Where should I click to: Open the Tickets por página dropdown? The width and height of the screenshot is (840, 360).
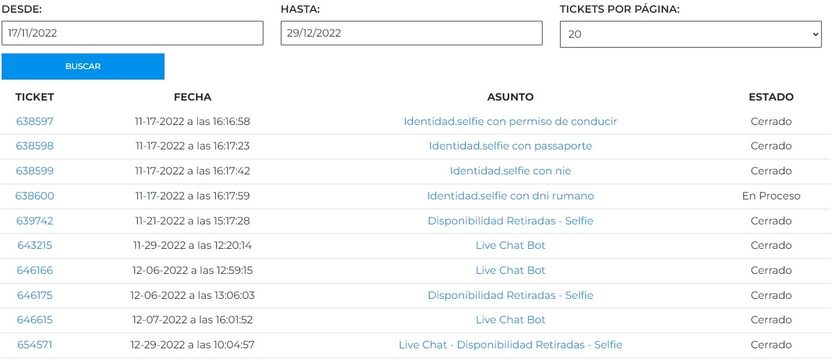coord(691,34)
